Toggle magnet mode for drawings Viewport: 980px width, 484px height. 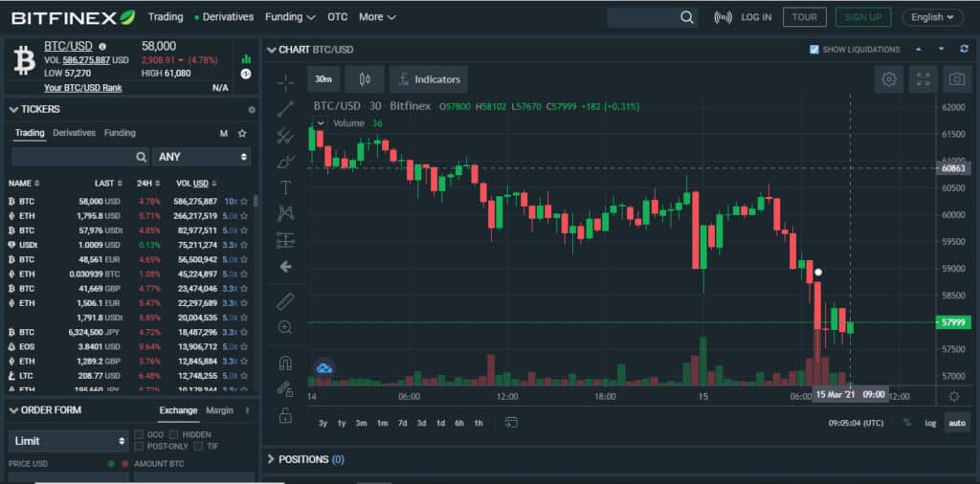click(285, 363)
